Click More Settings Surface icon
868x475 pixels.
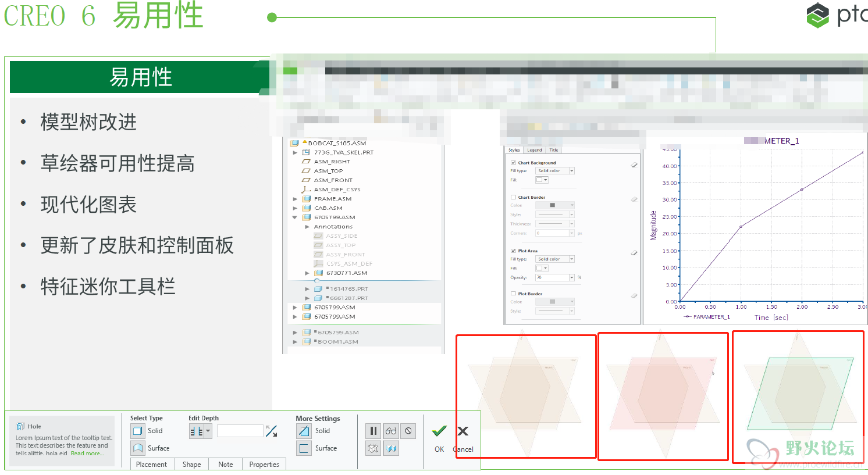(x=304, y=448)
